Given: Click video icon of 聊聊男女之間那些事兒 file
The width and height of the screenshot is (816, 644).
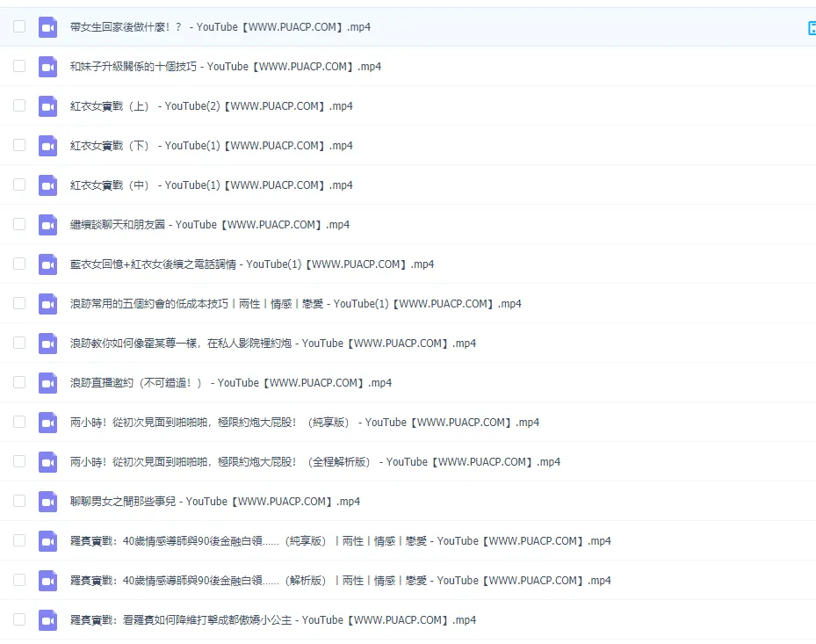Looking at the screenshot, I should coord(48,502).
